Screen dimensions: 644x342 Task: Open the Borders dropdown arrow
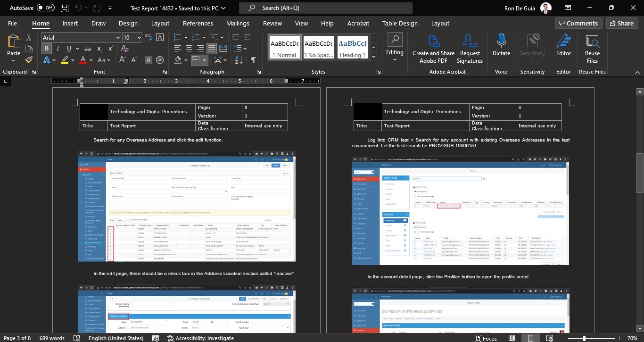[x=204, y=60]
